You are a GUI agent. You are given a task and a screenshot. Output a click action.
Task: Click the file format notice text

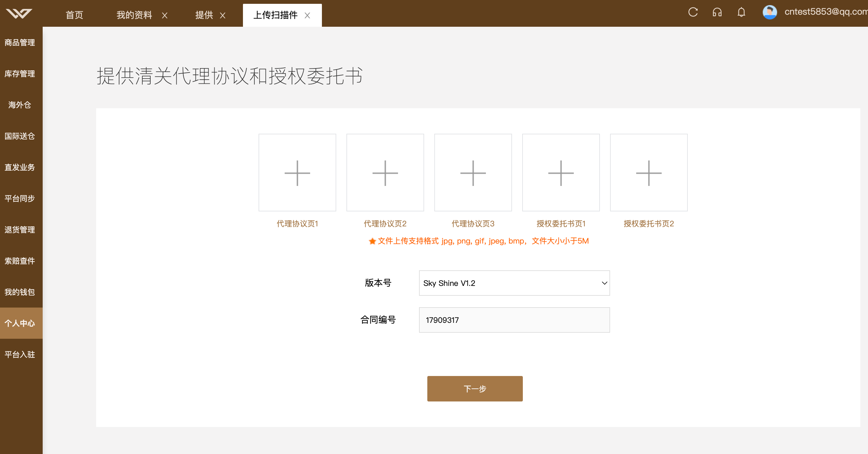pos(483,241)
